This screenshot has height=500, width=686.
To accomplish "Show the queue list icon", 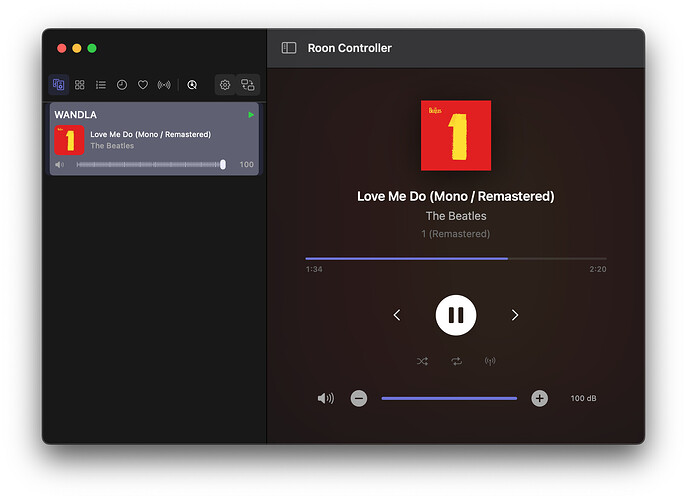I will click(x=101, y=85).
